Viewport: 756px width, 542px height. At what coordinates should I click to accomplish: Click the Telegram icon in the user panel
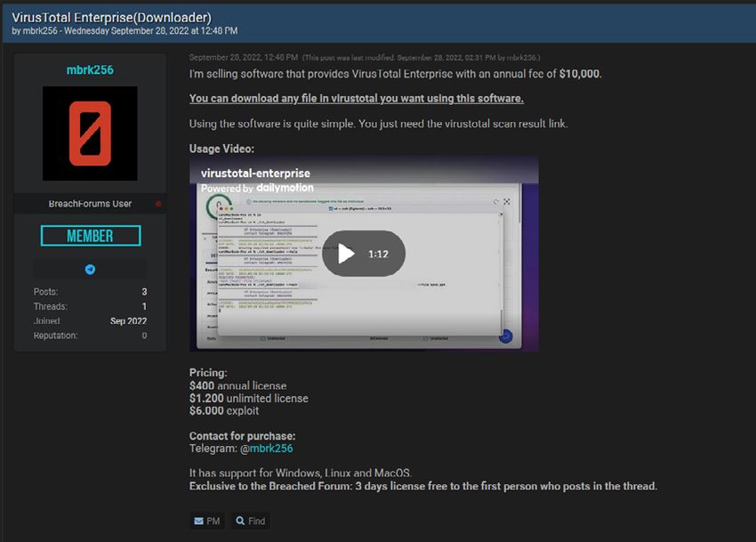pos(90,270)
